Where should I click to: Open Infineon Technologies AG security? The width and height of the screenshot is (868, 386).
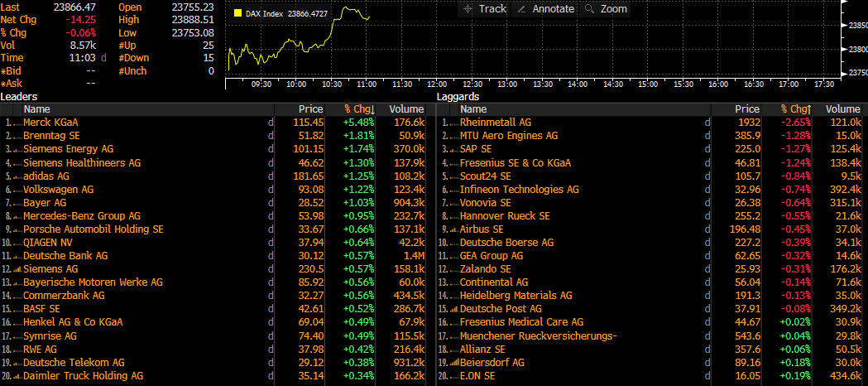(x=511, y=189)
